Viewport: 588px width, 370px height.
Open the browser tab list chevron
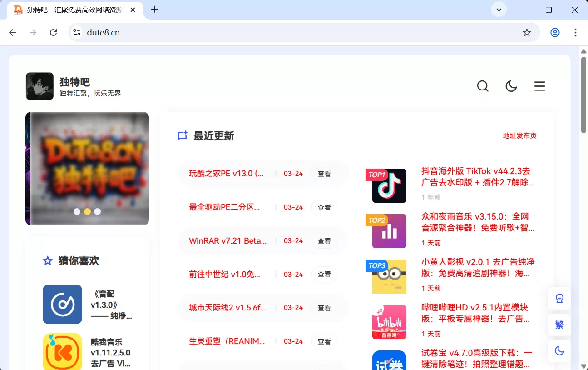[499, 9]
